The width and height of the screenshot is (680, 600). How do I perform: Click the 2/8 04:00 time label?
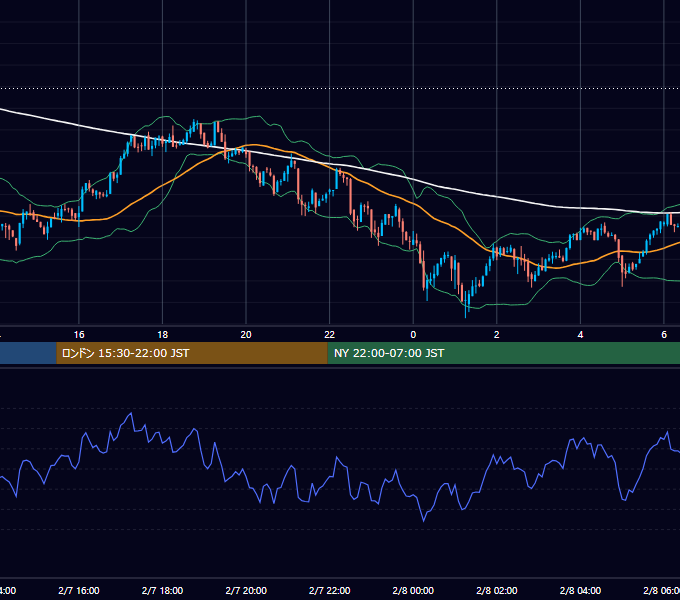pos(580,590)
